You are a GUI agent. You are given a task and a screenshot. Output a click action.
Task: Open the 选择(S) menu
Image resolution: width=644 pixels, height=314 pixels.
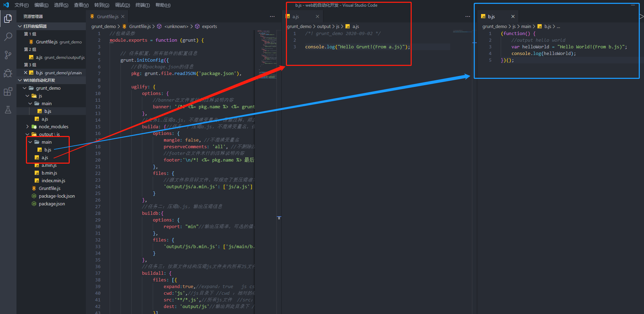pos(61,5)
